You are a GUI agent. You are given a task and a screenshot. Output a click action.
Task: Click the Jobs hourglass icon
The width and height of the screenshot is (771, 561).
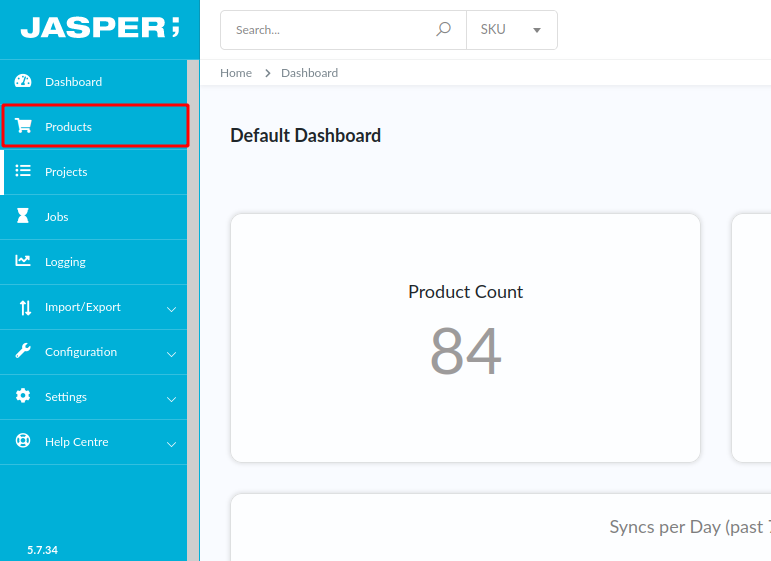tap(23, 216)
